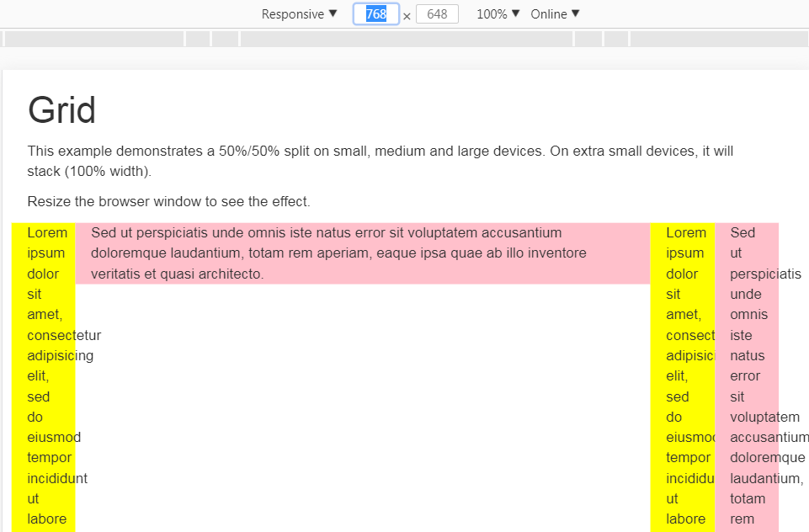Click the viewport height field showing 648
Screen dimensions: 809x532
[437, 14]
